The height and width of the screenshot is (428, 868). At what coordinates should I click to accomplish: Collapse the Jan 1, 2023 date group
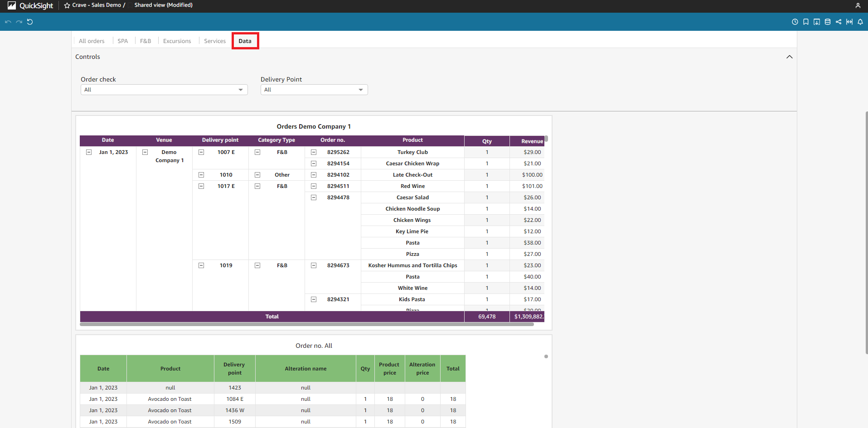(x=89, y=152)
